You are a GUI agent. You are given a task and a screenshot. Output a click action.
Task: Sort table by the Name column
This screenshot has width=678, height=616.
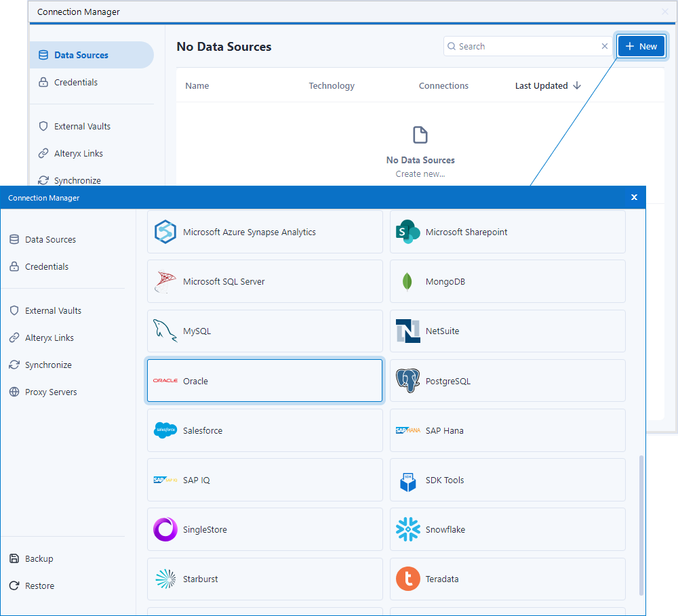pos(197,85)
